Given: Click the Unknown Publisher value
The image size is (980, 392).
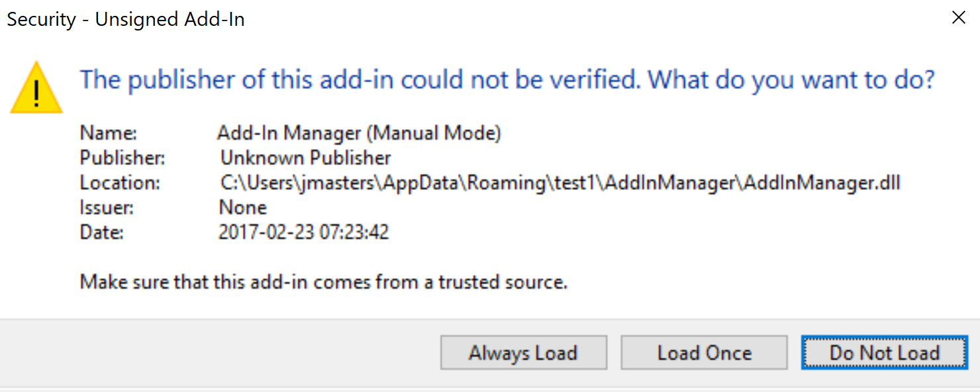Looking at the screenshot, I should point(305,158).
